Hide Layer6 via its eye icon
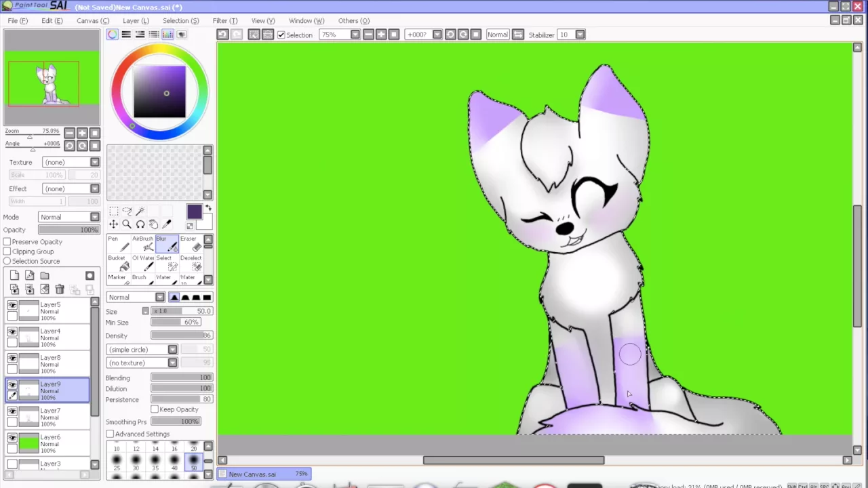The image size is (868, 488). tap(12, 438)
